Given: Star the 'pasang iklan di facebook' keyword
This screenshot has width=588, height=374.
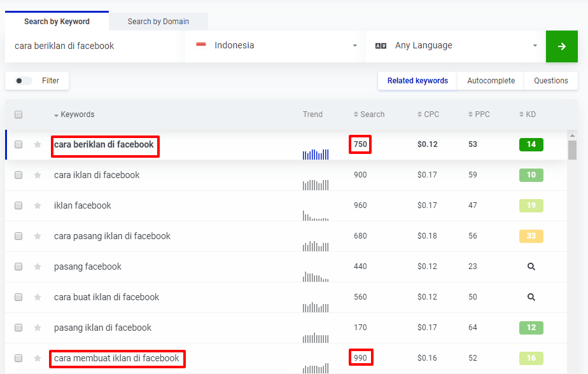Looking at the screenshot, I should pos(38,328).
